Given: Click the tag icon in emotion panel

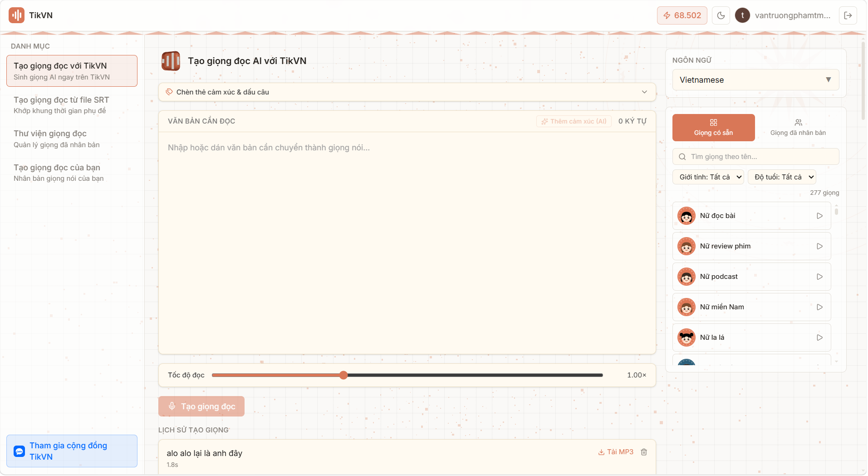Looking at the screenshot, I should click(x=169, y=92).
